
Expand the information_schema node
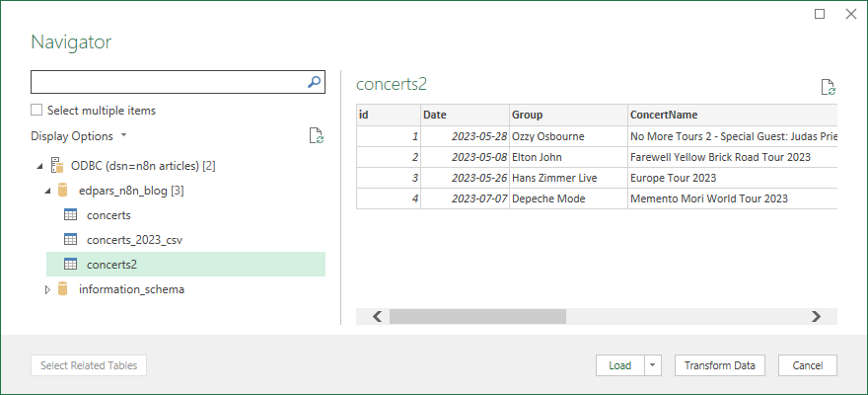(x=46, y=289)
